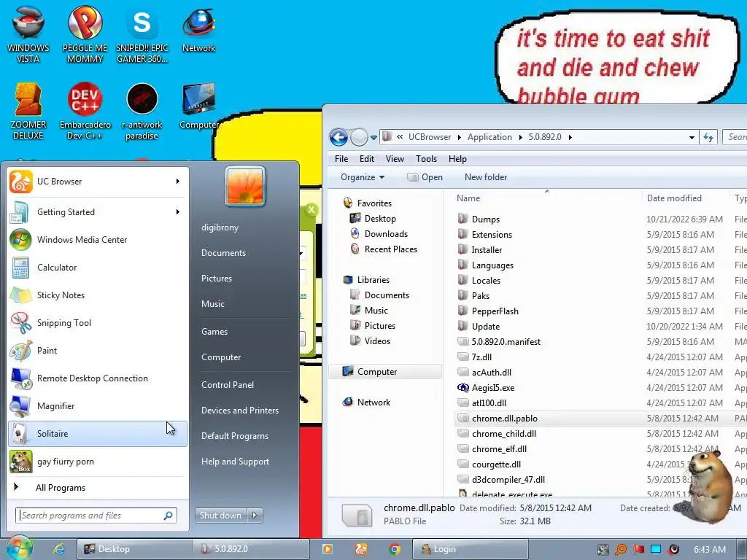Open the digibrony user folder link

(x=220, y=227)
